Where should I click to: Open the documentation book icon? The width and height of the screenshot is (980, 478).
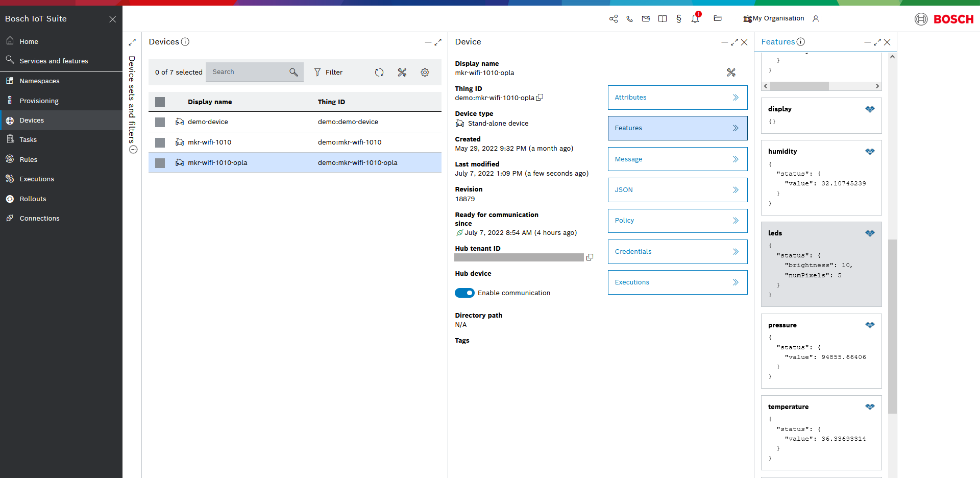[663, 19]
